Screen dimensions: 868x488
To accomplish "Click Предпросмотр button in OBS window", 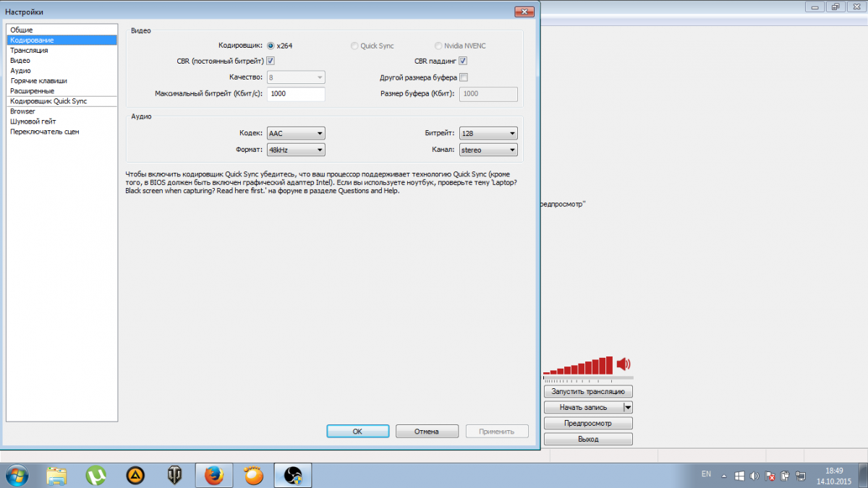I will [588, 423].
